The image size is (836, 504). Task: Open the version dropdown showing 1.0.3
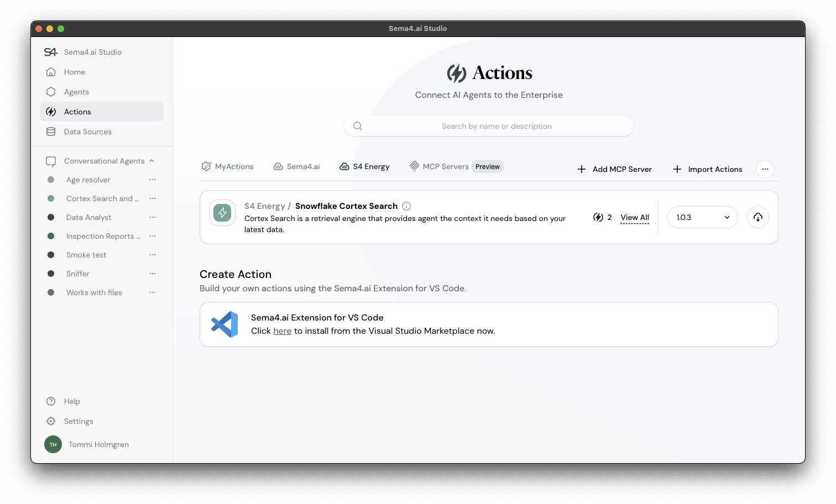click(702, 217)
